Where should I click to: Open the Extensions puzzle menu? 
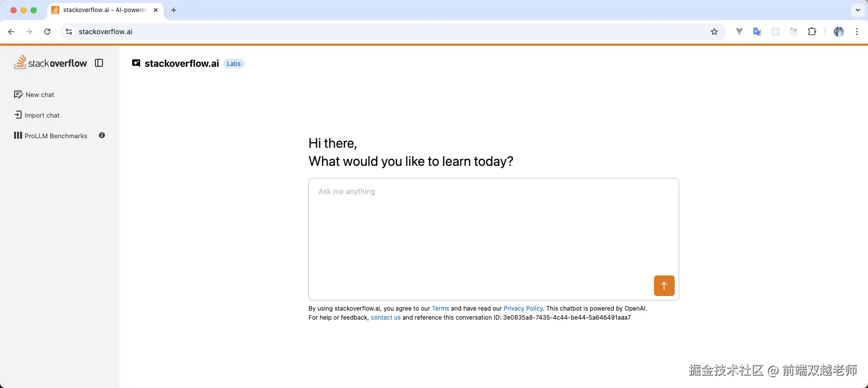(812, 32)
